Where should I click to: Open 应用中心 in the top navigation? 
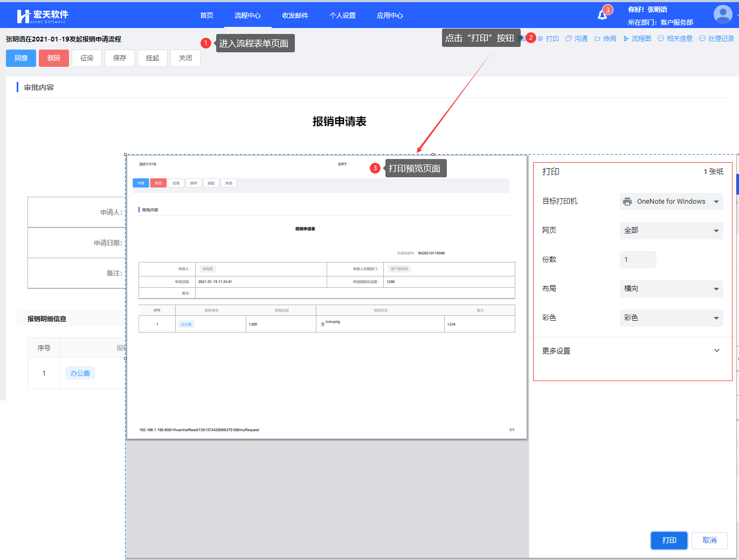pyautogui.click(x=390, y=16)
